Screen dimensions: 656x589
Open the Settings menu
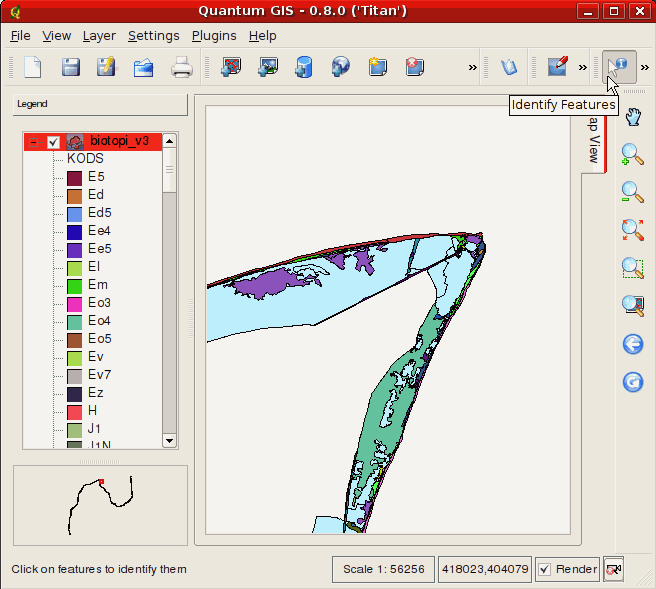(x=154, y=36)
